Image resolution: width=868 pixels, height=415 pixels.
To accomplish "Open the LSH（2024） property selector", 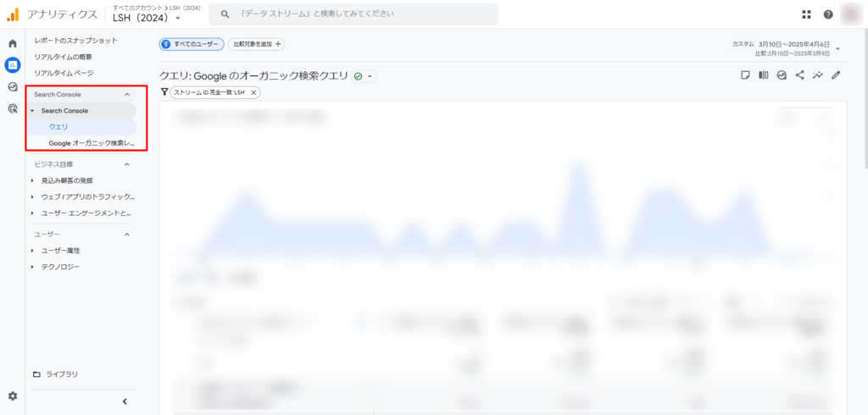I will [x=146, y=18].
